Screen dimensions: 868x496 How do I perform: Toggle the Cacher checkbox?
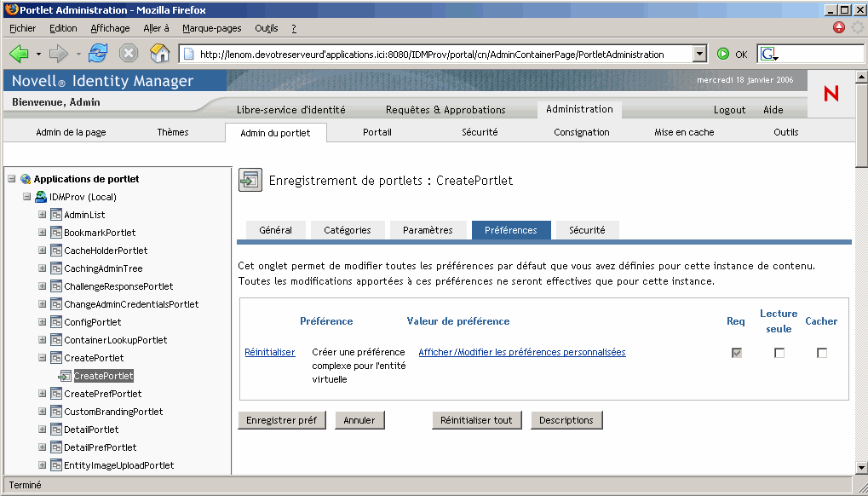coord(822,353)
